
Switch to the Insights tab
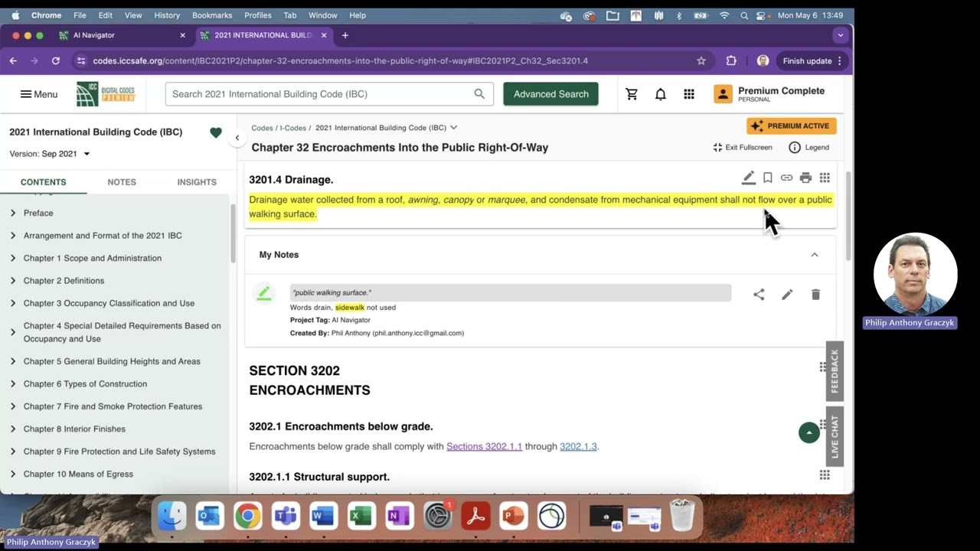(x=197, y=182)
